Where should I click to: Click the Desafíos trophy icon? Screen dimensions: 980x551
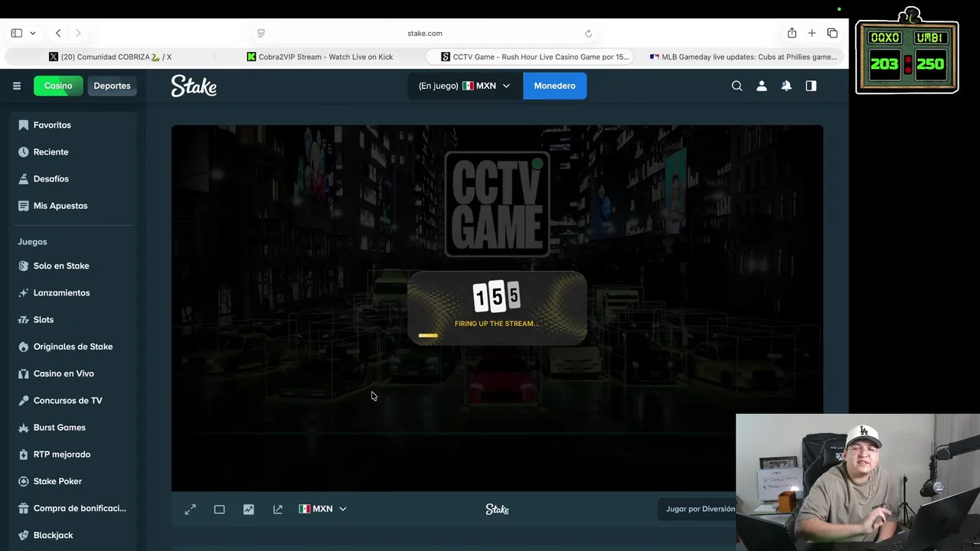coord(23,178)
